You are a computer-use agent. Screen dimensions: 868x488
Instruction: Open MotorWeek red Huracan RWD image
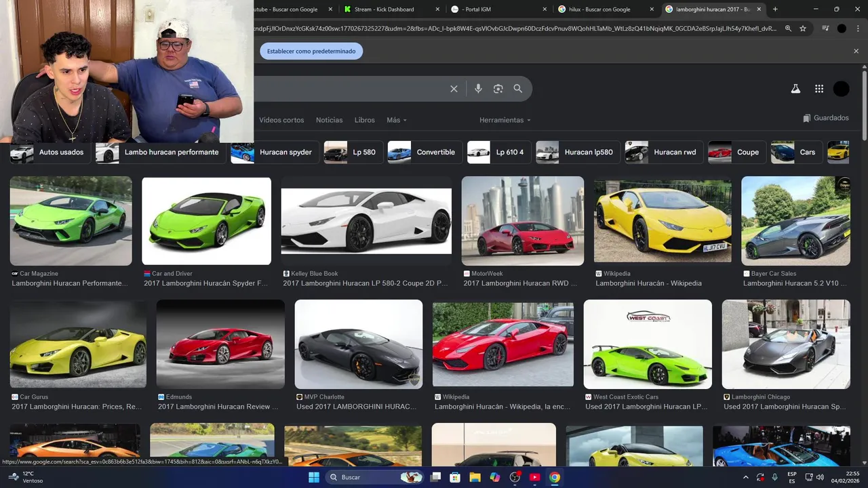[523, 221]
